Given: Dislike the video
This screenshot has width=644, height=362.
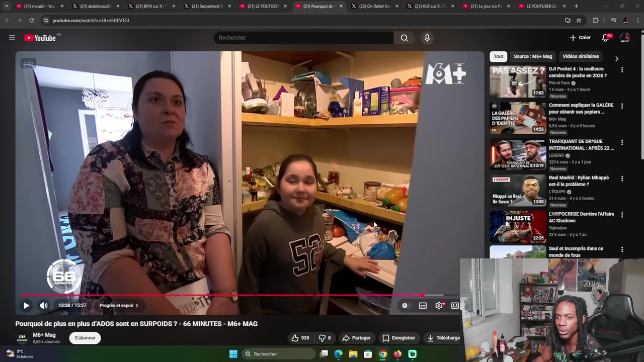Looking at the screenshot, I should click(x=325, y=338).
